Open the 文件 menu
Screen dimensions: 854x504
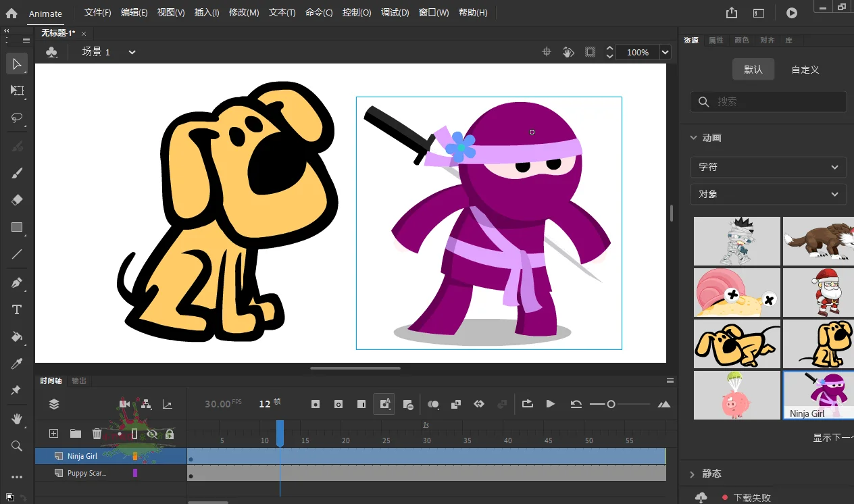(x=97, y=12)
